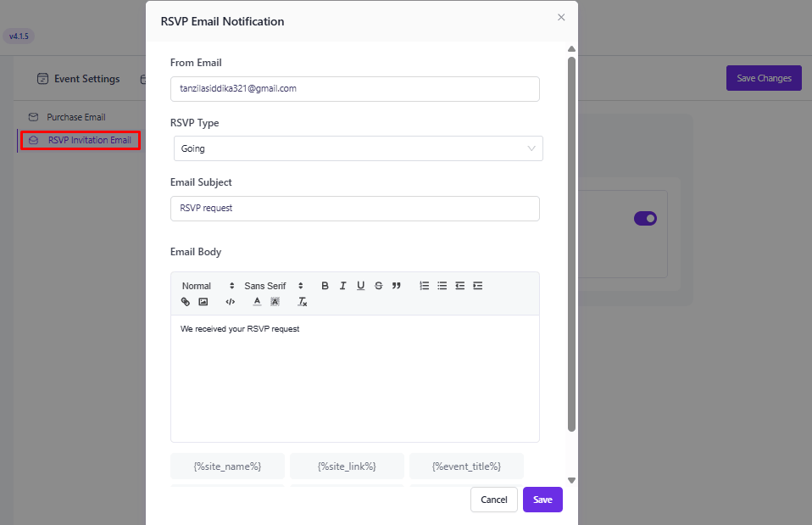
Task: Toggle the purple switch behind the dialog
Action: (x=645, y=219)
